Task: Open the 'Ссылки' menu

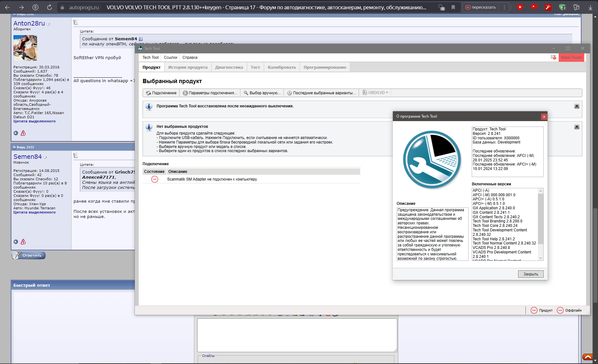Action: tap(170, 58)
